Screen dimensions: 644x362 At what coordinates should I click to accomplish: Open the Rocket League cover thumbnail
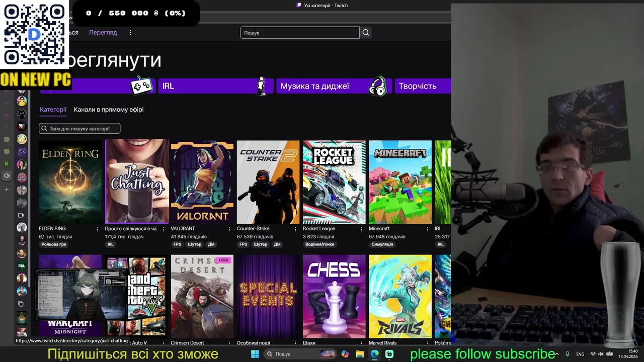coord(334,182)
